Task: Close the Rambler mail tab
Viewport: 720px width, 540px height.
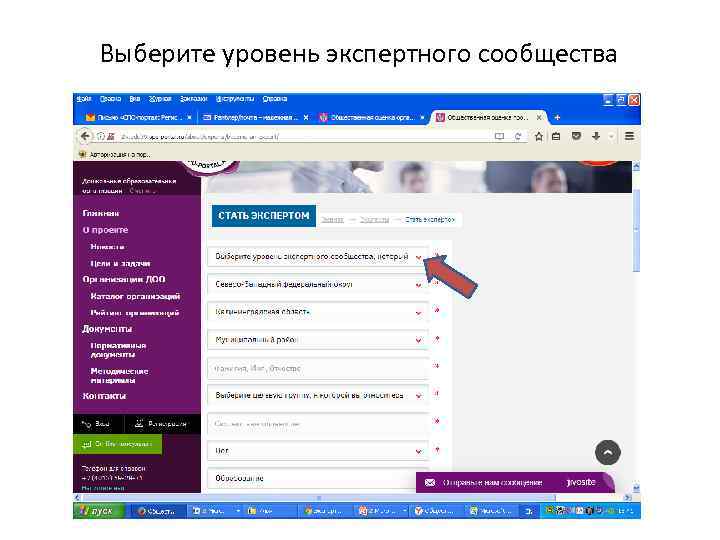Action: pos(306,118)
